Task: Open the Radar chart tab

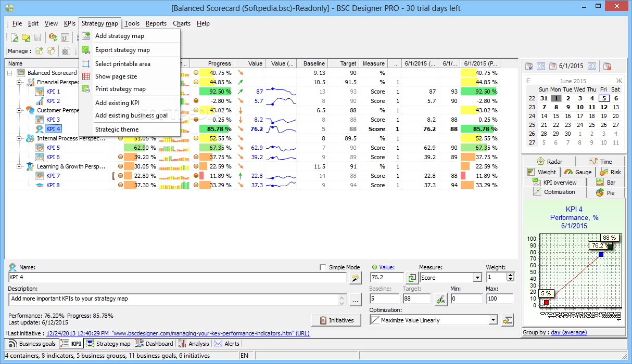Action: click(x=550, y=162)
